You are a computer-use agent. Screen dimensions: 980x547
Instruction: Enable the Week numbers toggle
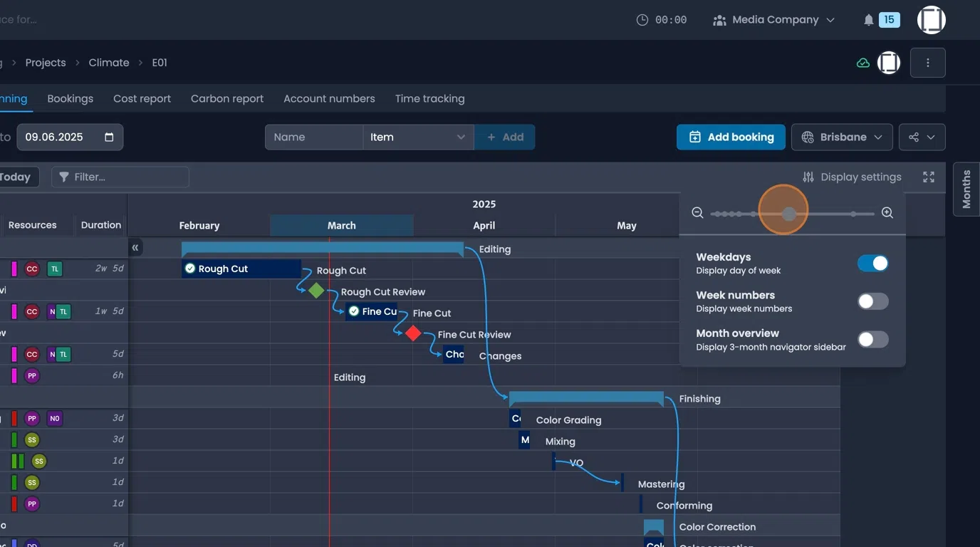tap(873, 301)
